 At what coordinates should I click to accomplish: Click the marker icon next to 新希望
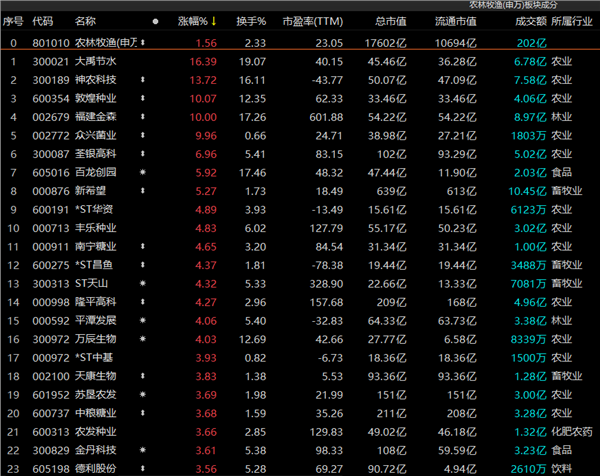tap(143, 191)
